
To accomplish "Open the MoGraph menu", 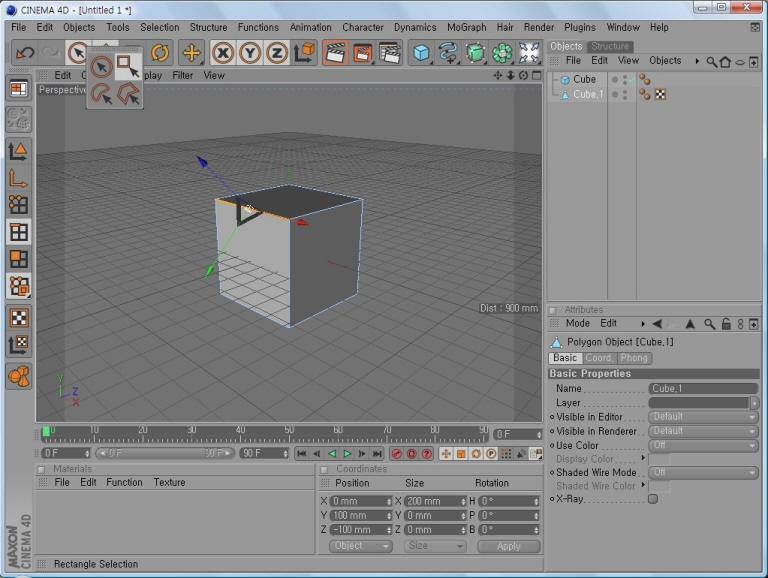I will click(x=466, y=27).
